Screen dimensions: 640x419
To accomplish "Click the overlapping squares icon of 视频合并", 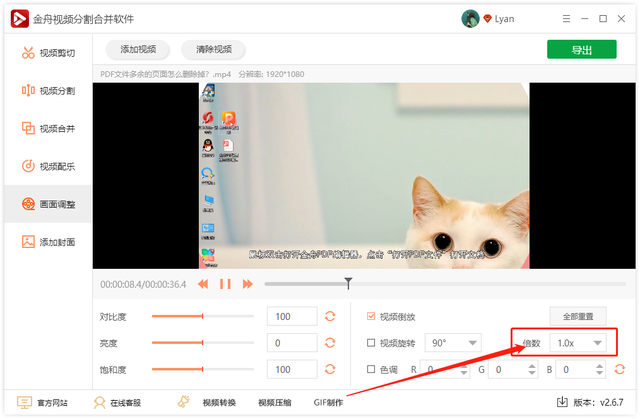I will point(28,128).
